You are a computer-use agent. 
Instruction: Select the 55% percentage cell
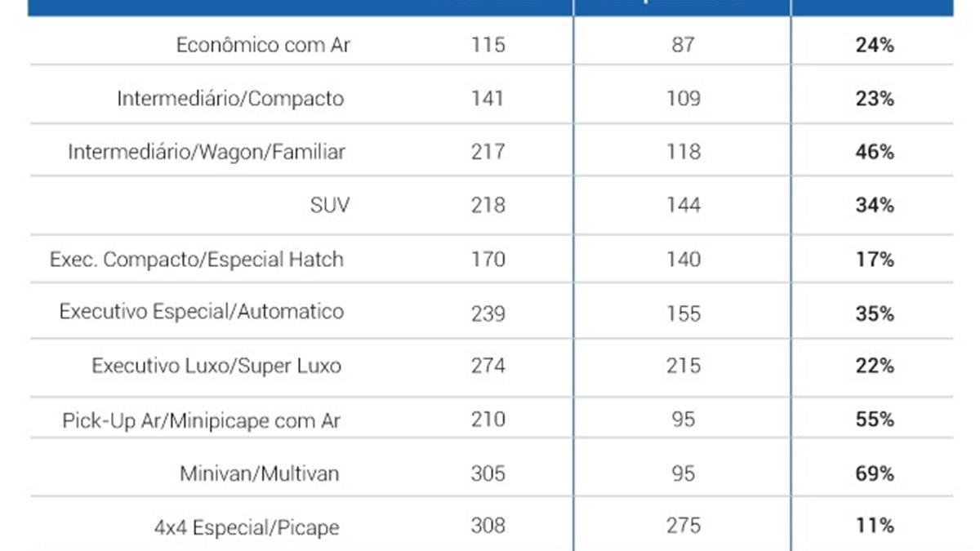click(875, 420)
